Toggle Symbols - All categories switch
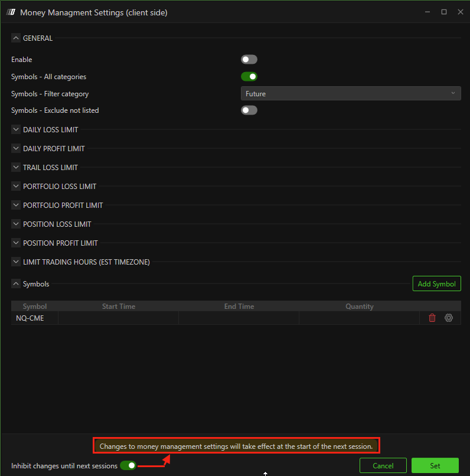 [x=249, y=77]
